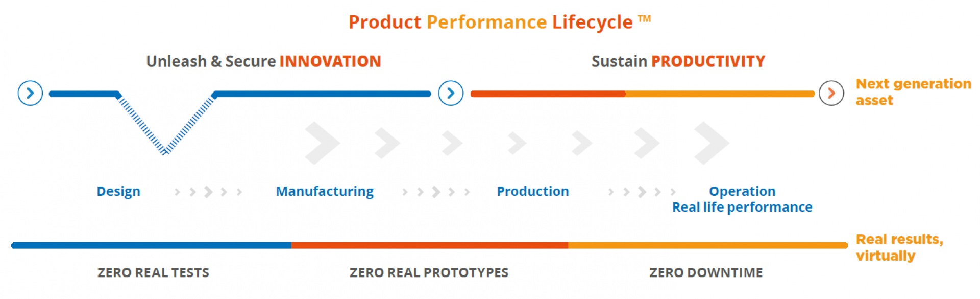Viewport: 980px width, 299px height.
Task: Click the blue circled arrow before Sustain Productivity line
Action: (x=451, y=93)
